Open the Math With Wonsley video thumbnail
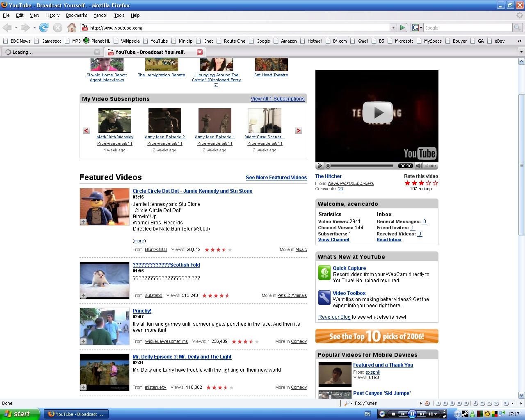This screenshot has width=525, height=420. coord(115,121)
